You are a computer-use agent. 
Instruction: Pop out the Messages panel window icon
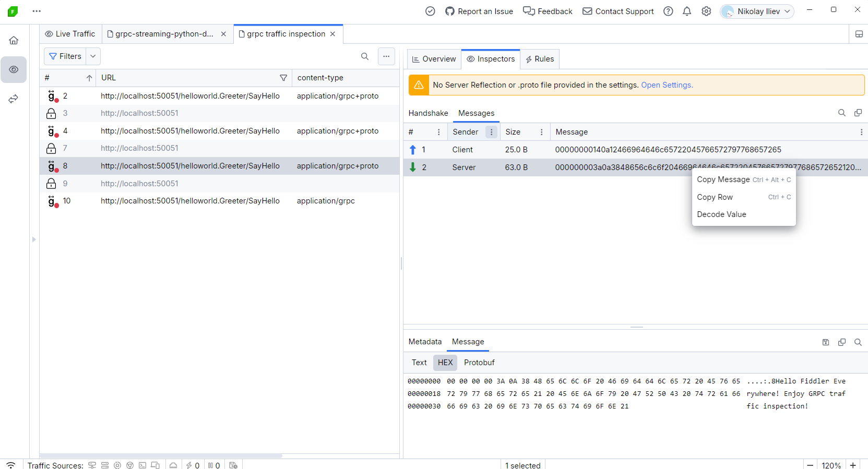click(x=858, y=113)
